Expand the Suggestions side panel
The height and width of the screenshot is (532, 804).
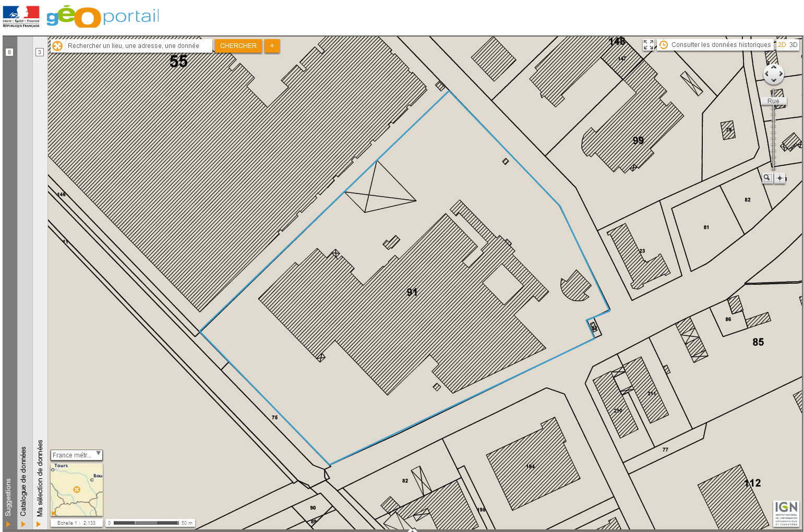[8, 524]
